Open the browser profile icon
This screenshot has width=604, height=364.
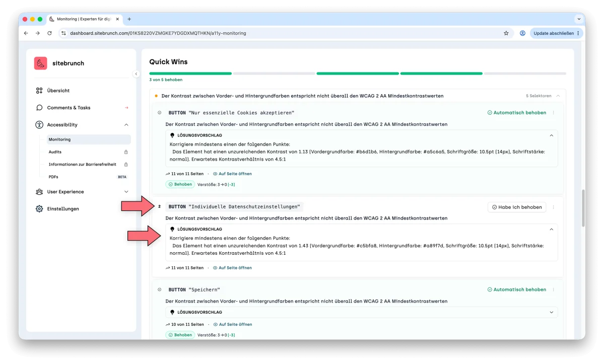(x=522, y=33)
